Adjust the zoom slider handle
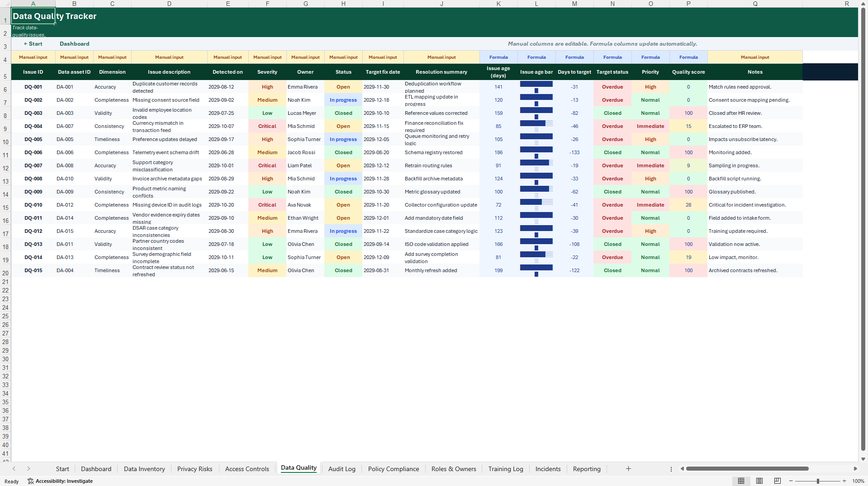868x486 pixels. [x=818, y=481]
